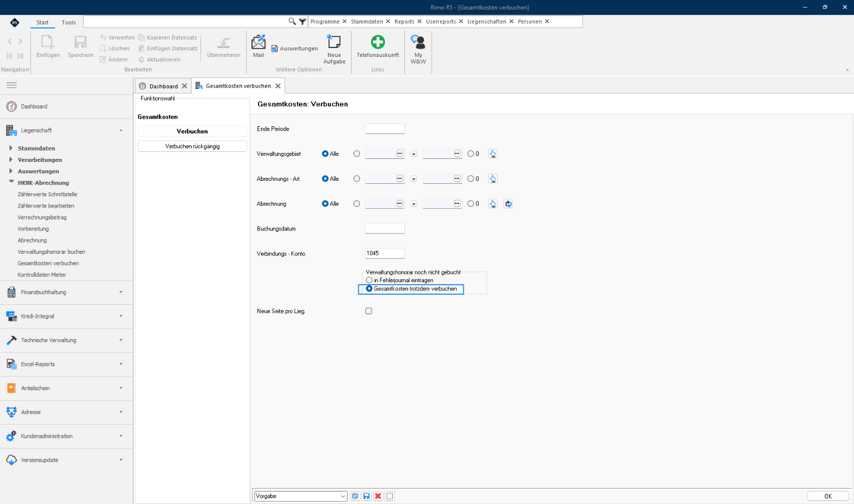Close the Gesamtkosten verbuchen tab
854x504 pixels.
(278, 86)
